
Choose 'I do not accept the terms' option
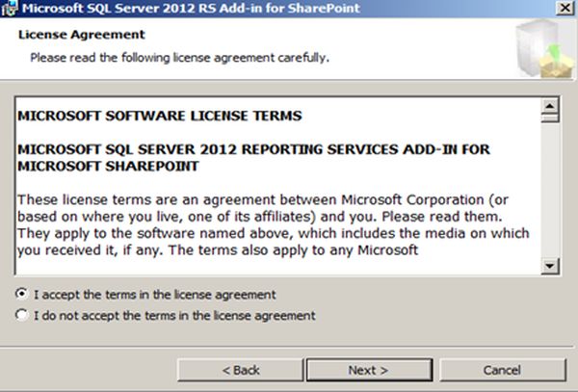pos(22,315)
